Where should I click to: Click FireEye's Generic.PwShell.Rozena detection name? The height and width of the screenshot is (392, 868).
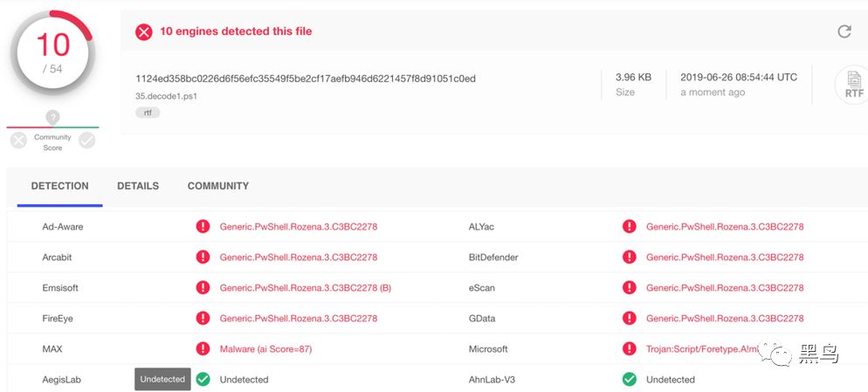pyautogui.click(x=299, y=319)
